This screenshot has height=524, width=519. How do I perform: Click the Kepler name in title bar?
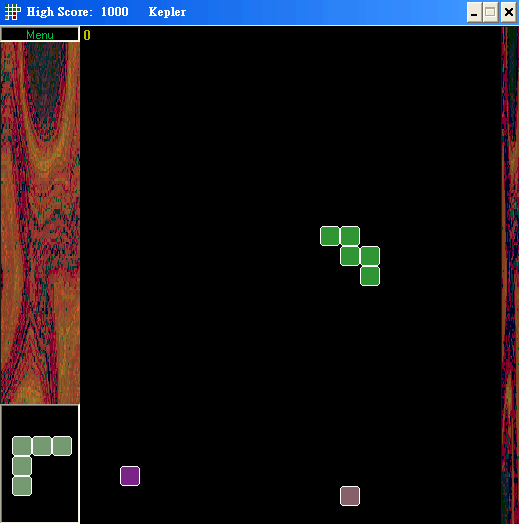167,12
